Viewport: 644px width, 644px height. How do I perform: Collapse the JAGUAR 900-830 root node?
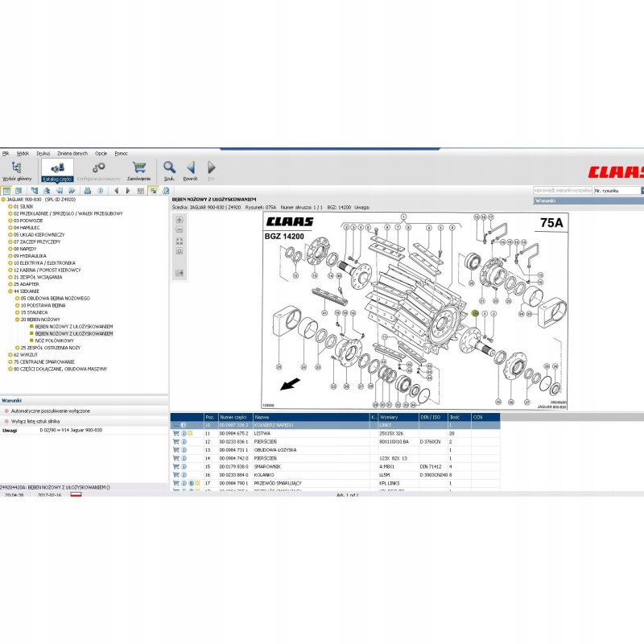4,200
